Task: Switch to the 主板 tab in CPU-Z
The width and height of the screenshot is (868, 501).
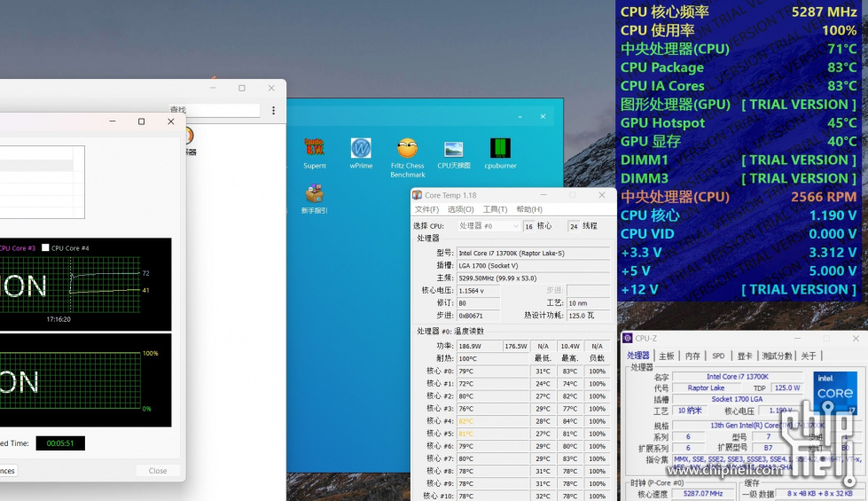Action: tap(667, 356)
